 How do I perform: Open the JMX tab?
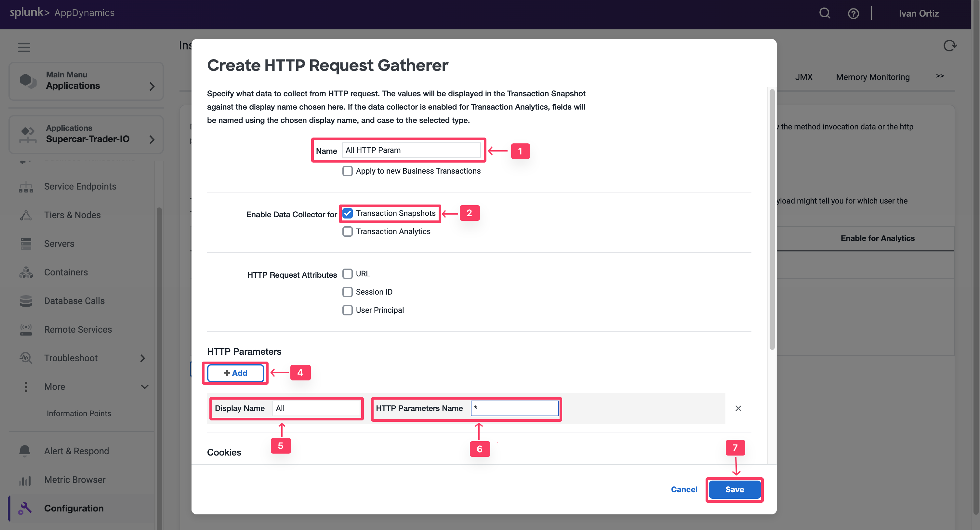coord(804,77)
